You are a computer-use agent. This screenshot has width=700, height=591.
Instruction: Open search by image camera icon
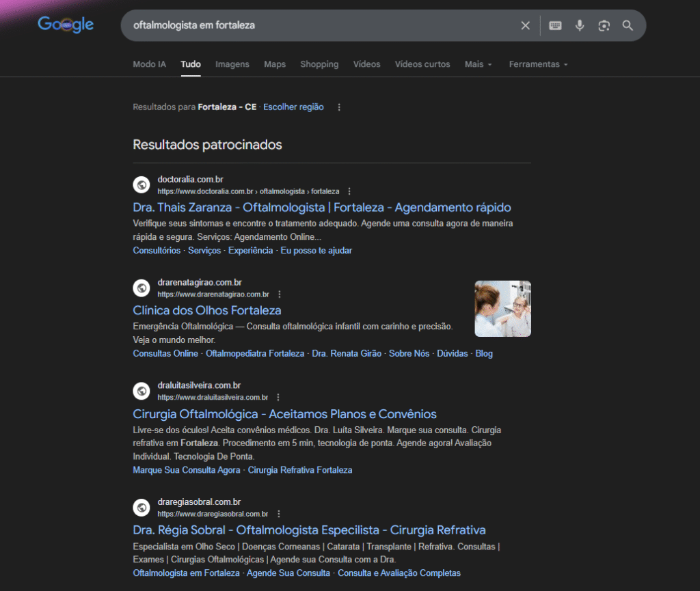coord(604,25)
